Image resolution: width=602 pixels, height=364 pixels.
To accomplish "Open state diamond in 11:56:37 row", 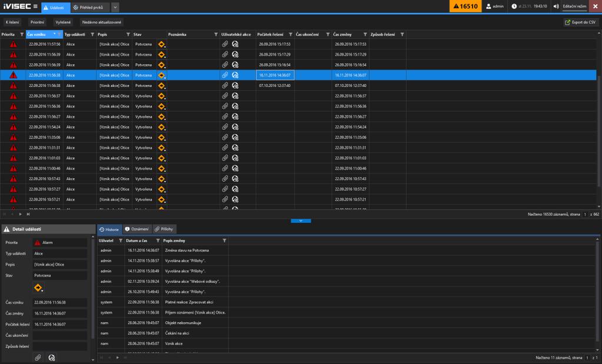I will (162, 96).
